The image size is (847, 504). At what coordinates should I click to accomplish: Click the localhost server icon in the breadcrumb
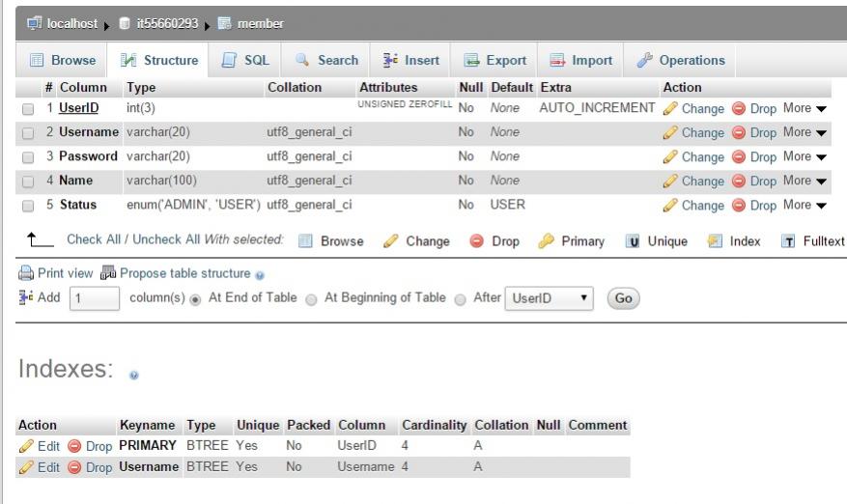pyautogui.click(x=34, y=23)
